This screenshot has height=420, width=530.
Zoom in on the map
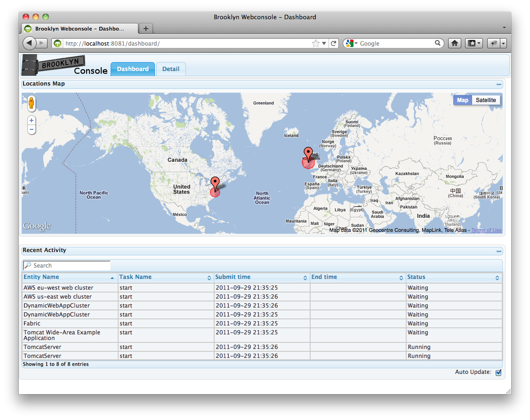(x=32, y=120)
